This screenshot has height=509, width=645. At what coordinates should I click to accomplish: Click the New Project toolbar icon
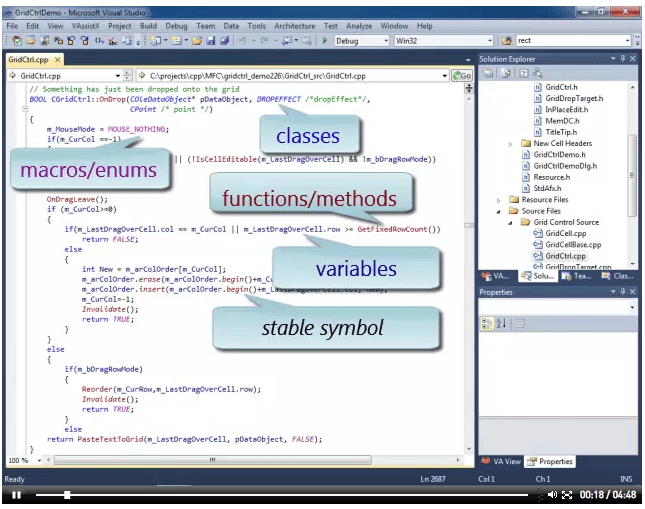(155, 40)
